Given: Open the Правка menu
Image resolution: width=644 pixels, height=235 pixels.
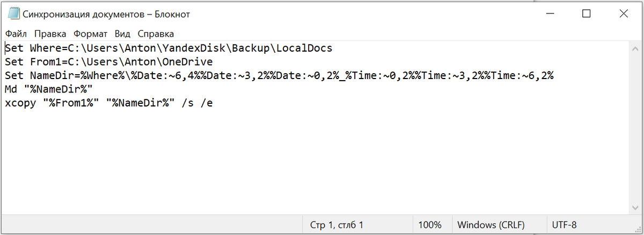Looking at the screenshot, I should pyautogui.click(x=51, y=33).
